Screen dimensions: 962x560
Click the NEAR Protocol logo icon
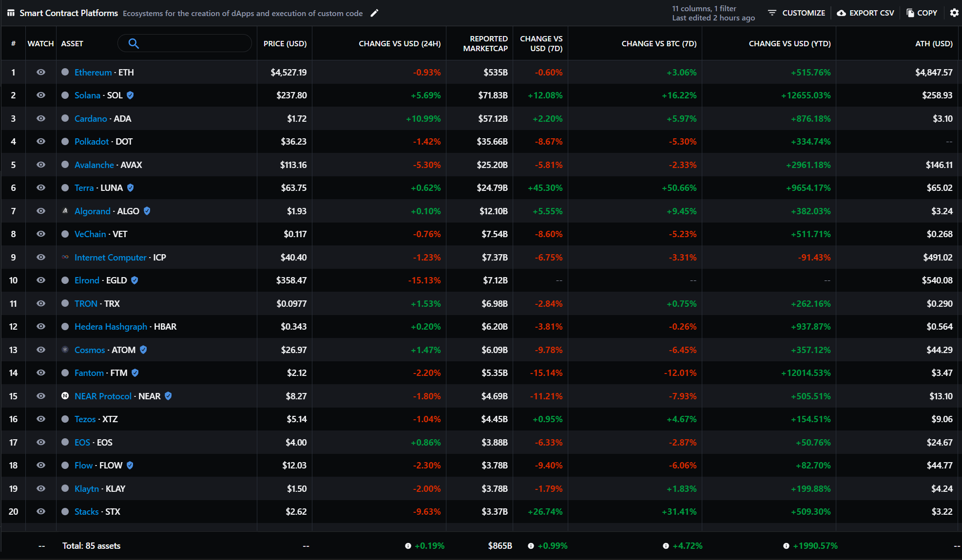[x=65, y=396]
